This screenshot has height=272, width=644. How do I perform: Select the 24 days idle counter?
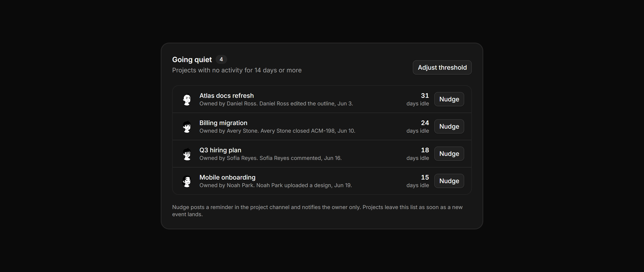417,127
